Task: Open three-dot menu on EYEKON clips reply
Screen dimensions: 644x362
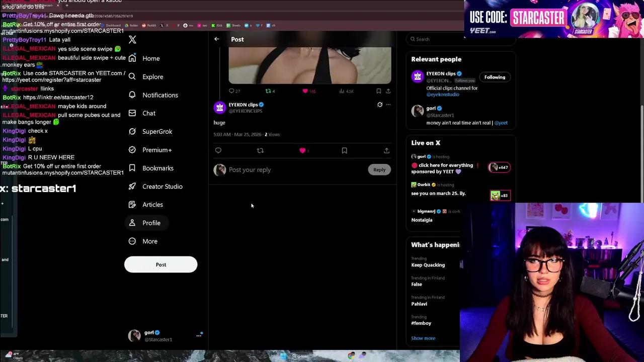Action: pos(388,105)
